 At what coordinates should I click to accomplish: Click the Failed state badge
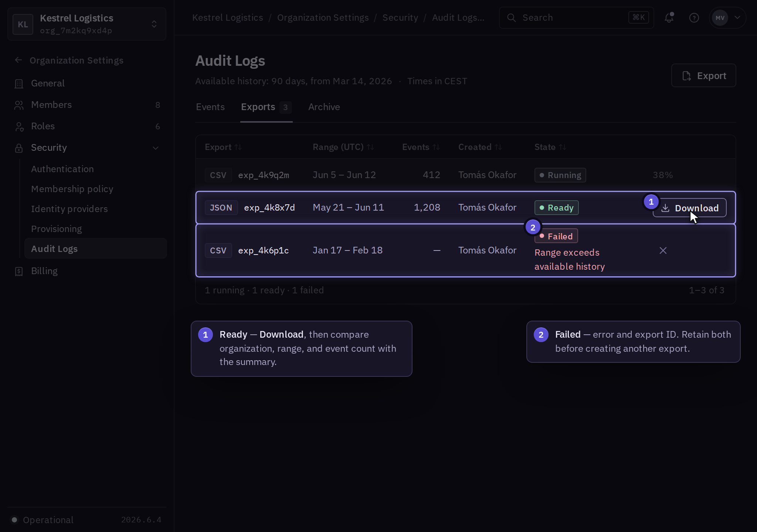pyautogui.click(x=556, y=236)
